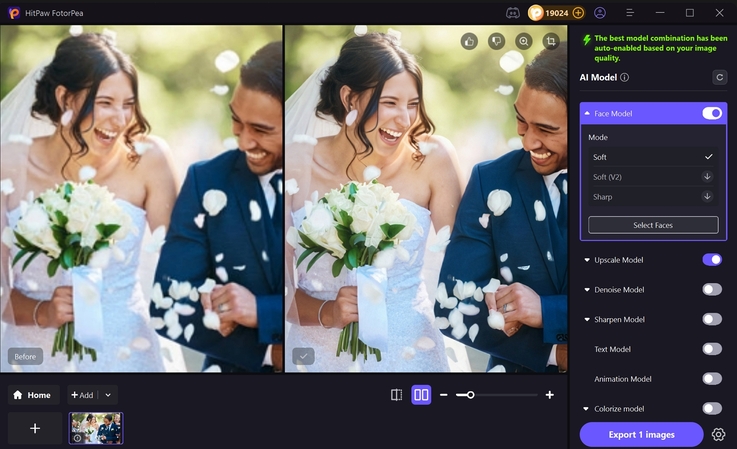Viewport: 737px width, 449px height.
Task: Select the crop tool on preview
Action: click(551, 41)
